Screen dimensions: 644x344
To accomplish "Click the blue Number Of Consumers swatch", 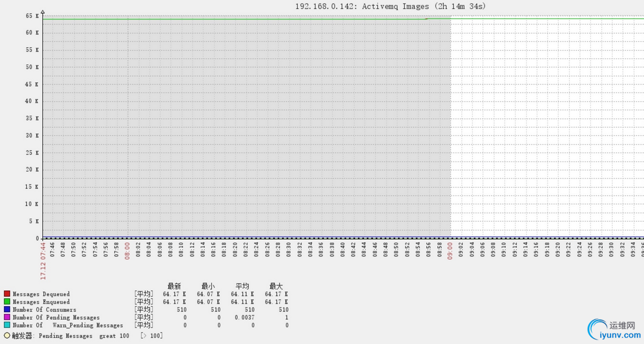I will click(x=7, y=309).
